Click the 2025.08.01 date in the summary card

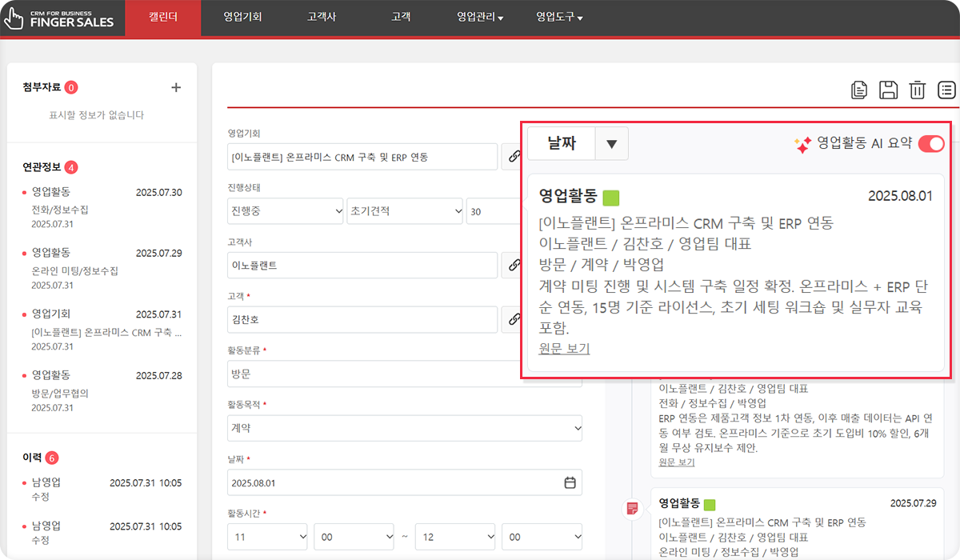tap(900, 196)
